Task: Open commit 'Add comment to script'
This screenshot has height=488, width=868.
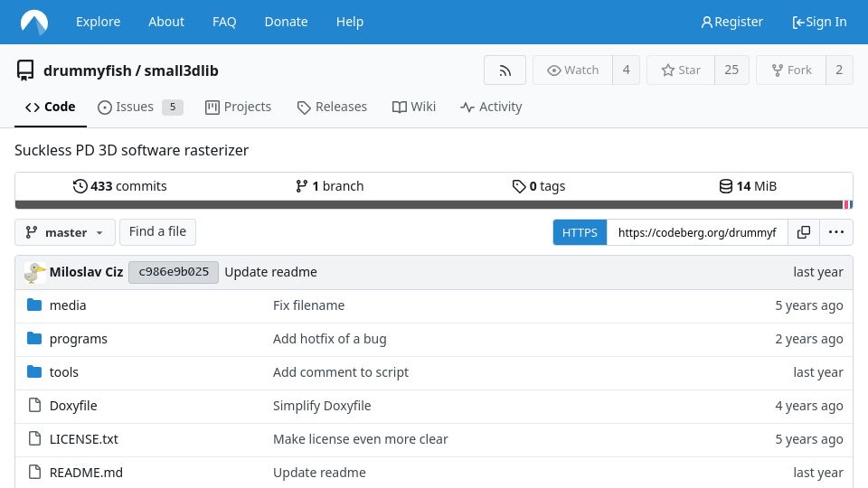Action: pos(341,371)
